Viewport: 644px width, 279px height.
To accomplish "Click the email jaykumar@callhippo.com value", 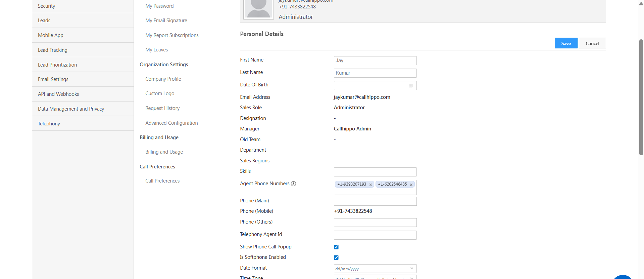I will pyautogui.click(x=362, y=97).
